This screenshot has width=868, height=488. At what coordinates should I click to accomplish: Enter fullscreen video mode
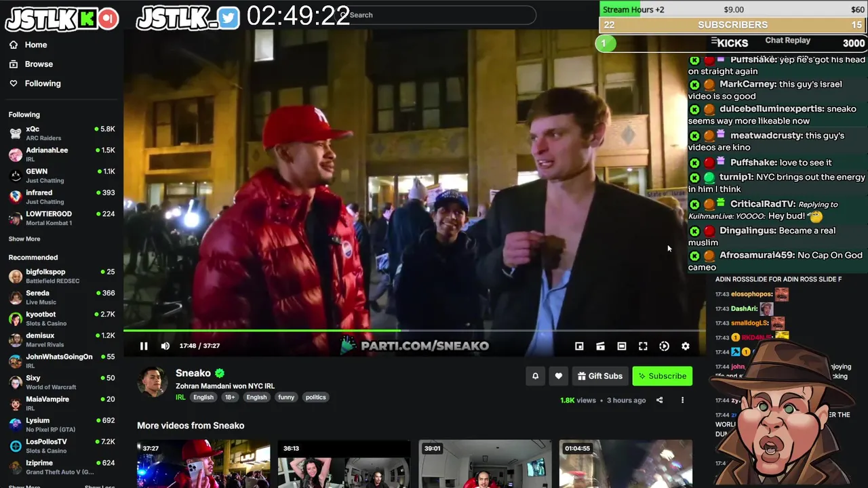click(643, 346)
